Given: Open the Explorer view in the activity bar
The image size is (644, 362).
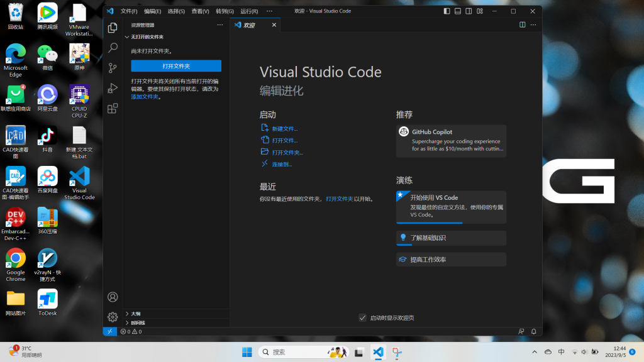Looking at the screenshot, I should pyautogui.click(x=113, y=28).
